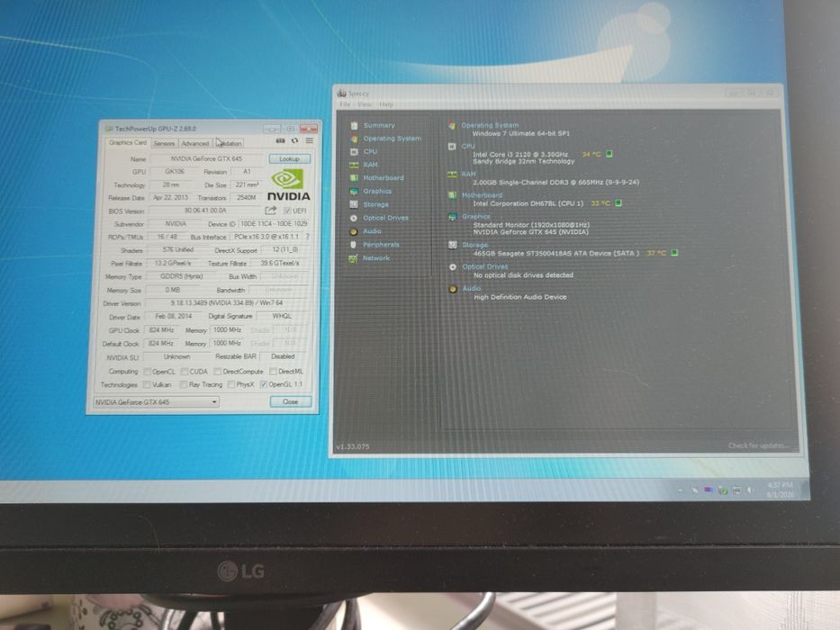Click Check for updates link in Speccy

(x=758, y=445)
